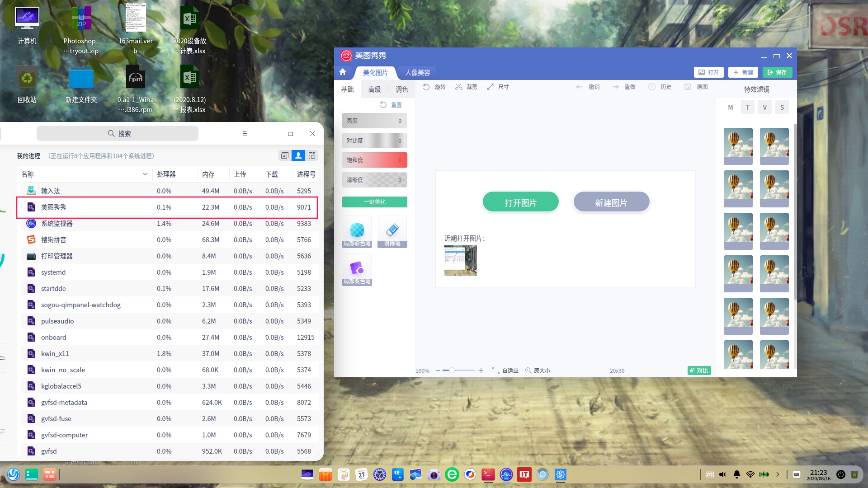
Task: Select the 消除笔 eraser tool
Action: pyautogui.click(x=392, y=232)
